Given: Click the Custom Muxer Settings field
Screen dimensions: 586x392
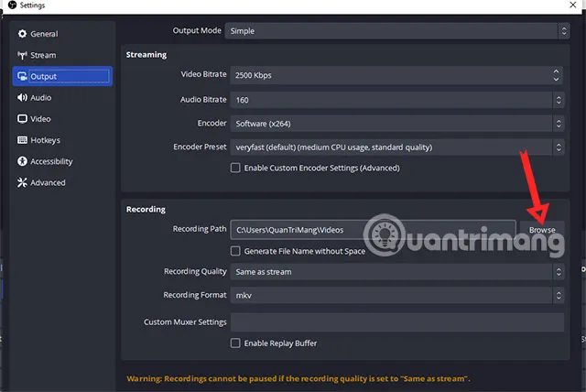Looking at the screenshot, I should [396, 322].
